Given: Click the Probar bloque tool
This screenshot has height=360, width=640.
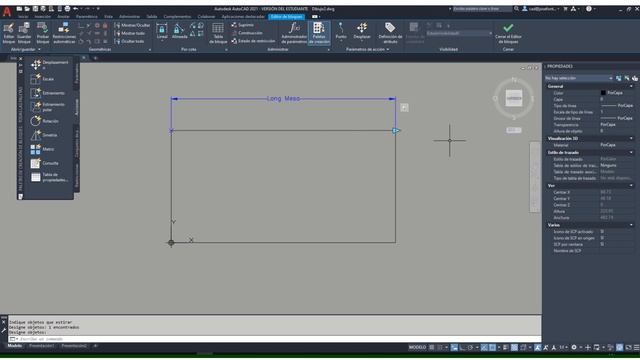Looking at the screenshot, I should click(x=42, y=33).
